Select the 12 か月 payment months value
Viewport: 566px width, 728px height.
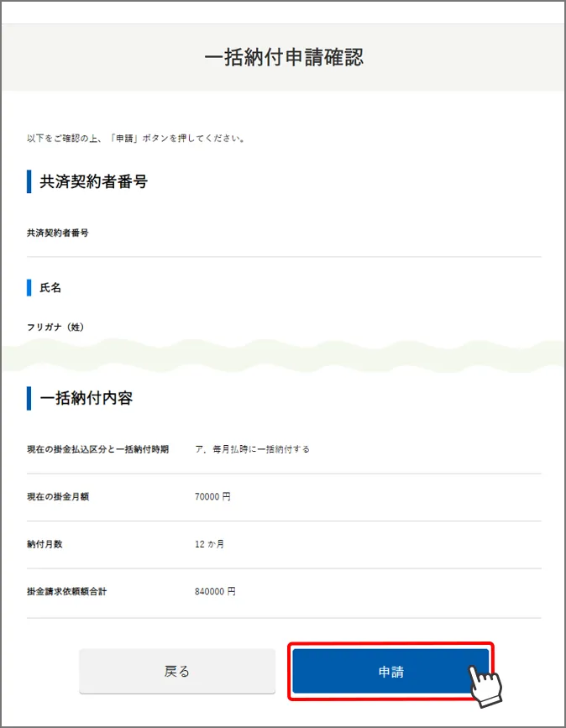[210, 544]
